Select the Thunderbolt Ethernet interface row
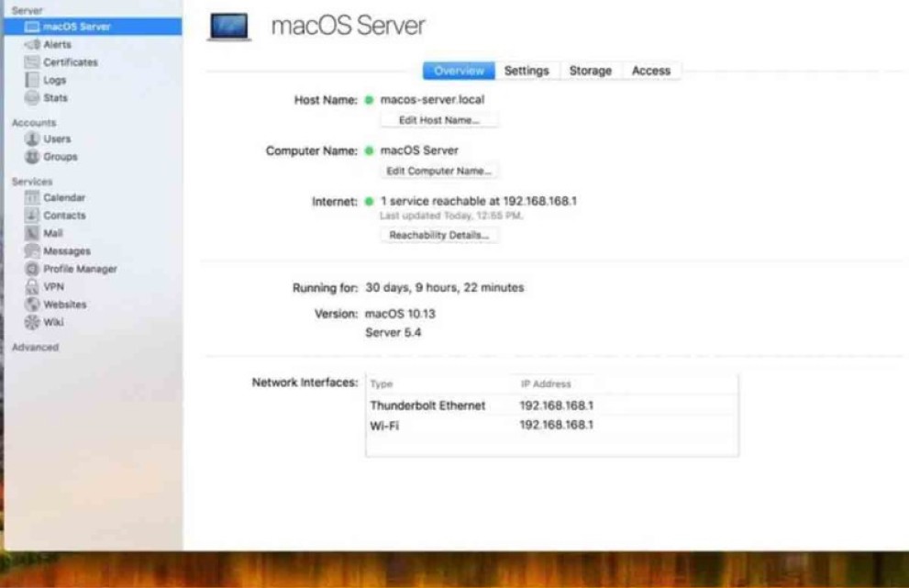909x588 pixels. click(552, 405)
